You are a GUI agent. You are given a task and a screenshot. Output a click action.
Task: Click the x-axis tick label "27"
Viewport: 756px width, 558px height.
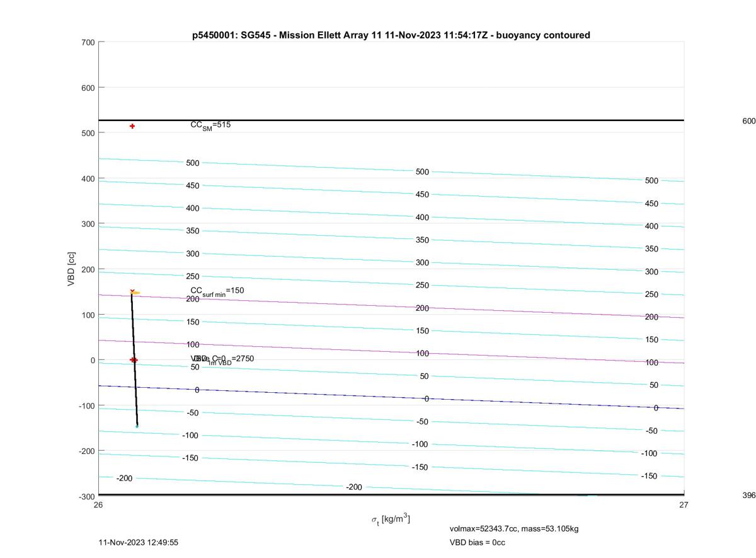pyautogui.click(x=684, y=504)
